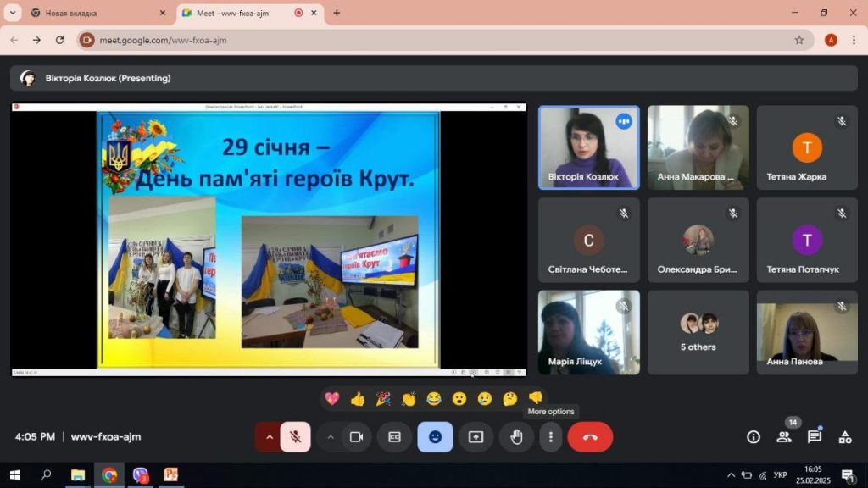Click the 5 others participants tile
Viewport: 868px width, 488px height.
pyautogui.click(x=698, y=332)
